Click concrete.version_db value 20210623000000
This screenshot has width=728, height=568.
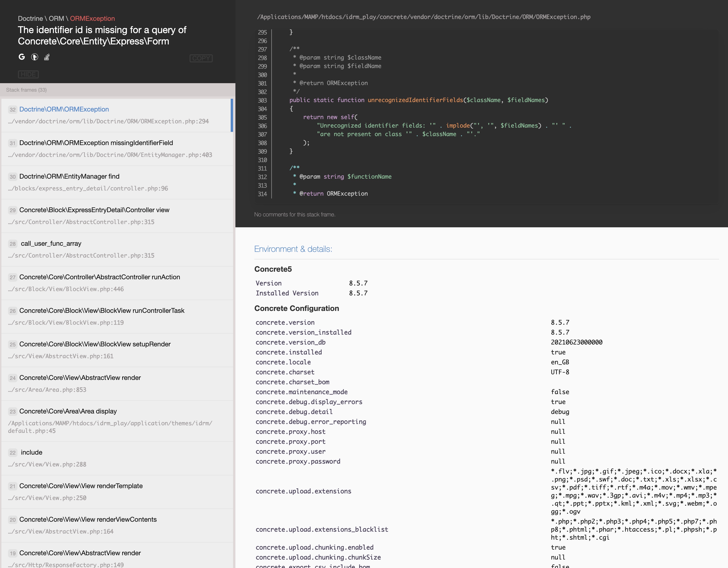576,342
